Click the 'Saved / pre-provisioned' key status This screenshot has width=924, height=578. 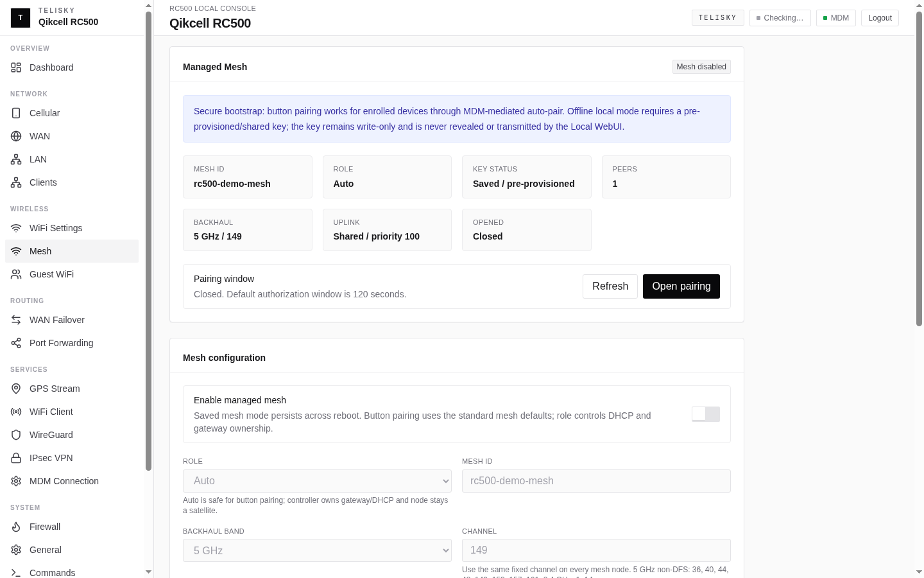click(x=524, y=184)
